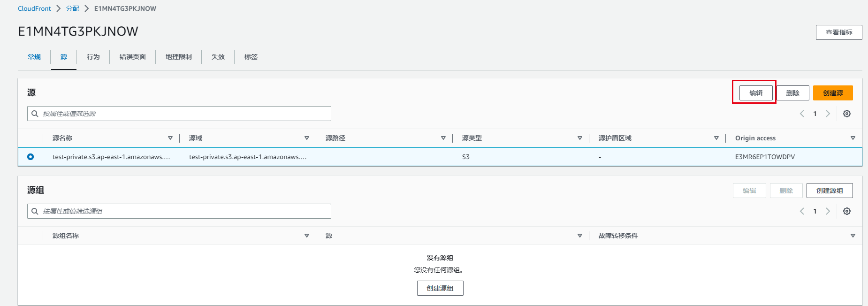Viewport: 868px width, 306px height.
Task: Go to previous page in 源 table
Action: click(802, 114)
